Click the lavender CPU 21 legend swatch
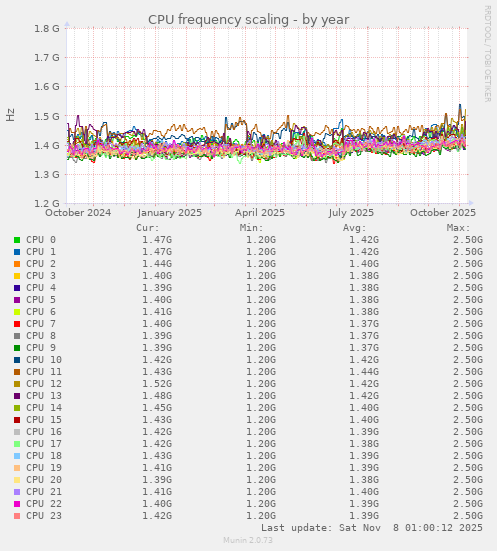Screen dimensions: 497x551 [17, 492]
